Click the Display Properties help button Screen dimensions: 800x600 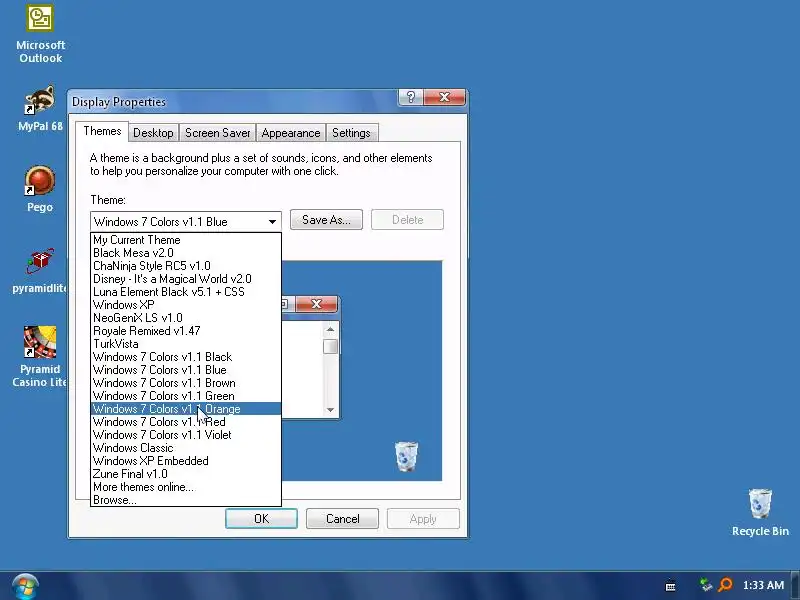coord(411,97)
